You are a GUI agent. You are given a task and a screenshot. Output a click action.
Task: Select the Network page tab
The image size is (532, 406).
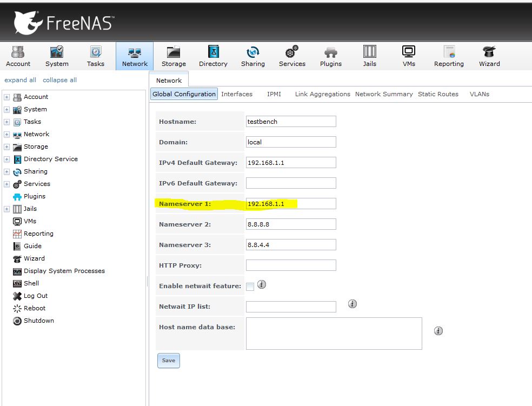pos(169,81)
